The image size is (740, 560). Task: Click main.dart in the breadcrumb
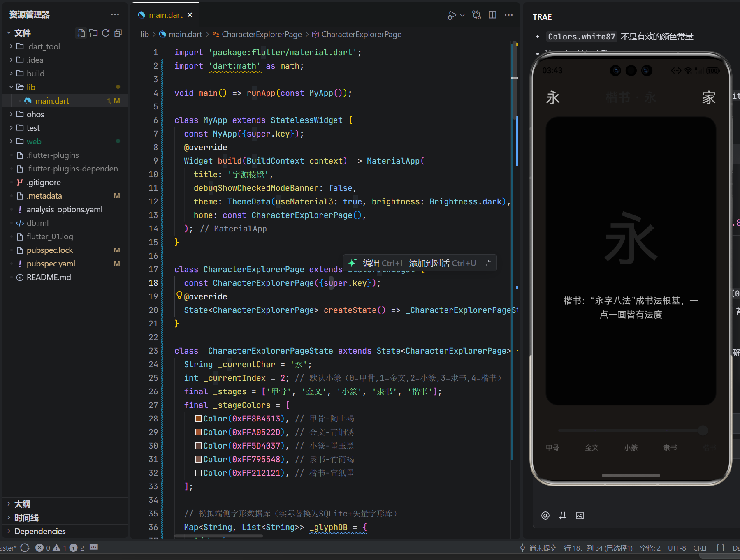185,34
